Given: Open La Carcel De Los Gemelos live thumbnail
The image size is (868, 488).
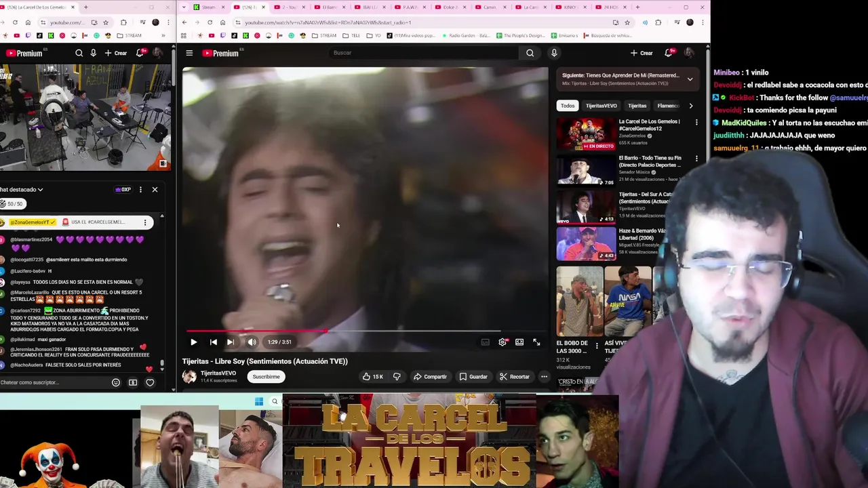Looking at the screenshot, I should pyautogui.click(x=586, y=134).
